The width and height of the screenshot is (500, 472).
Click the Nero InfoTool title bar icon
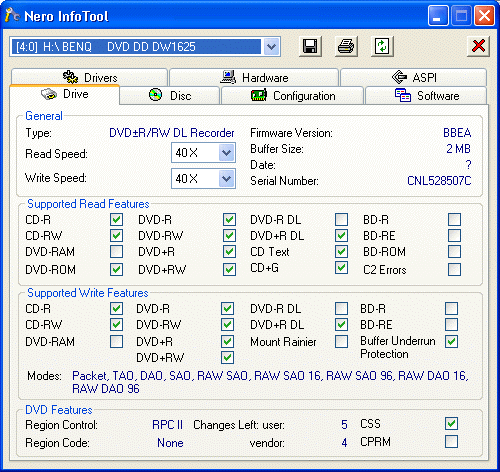pos(13,15)
